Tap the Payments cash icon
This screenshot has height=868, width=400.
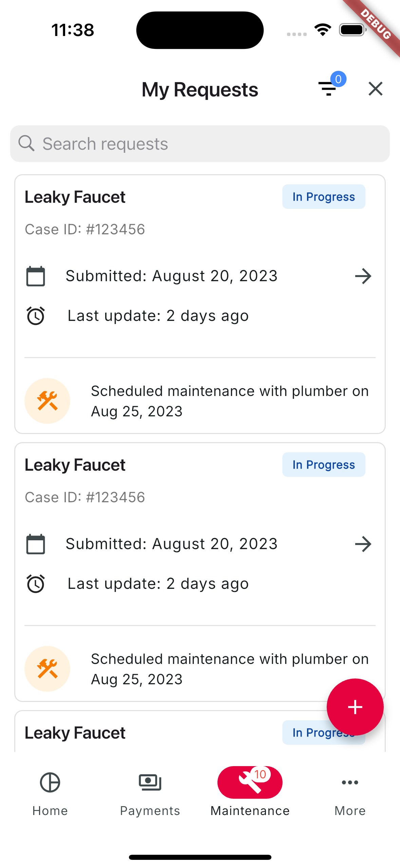tap(150, 782)
